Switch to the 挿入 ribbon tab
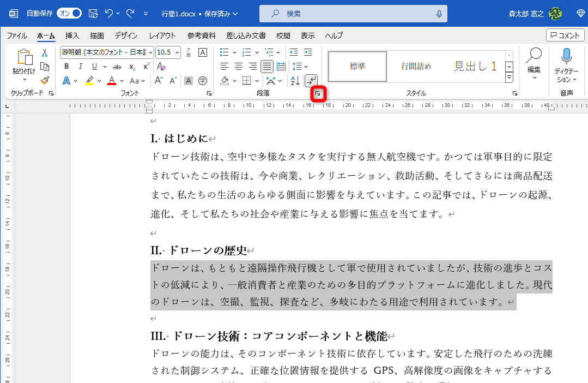Image resolution: width=588 pixels, height=383 pixels. point(72,35)
